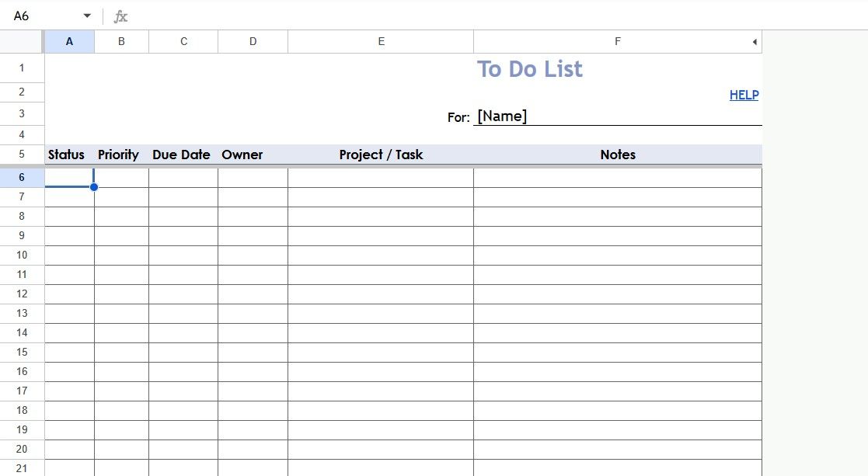Click the Project / Task header cell
This screenshot has height=476, width=868.
pyautogui.click(x=380, y=155)
